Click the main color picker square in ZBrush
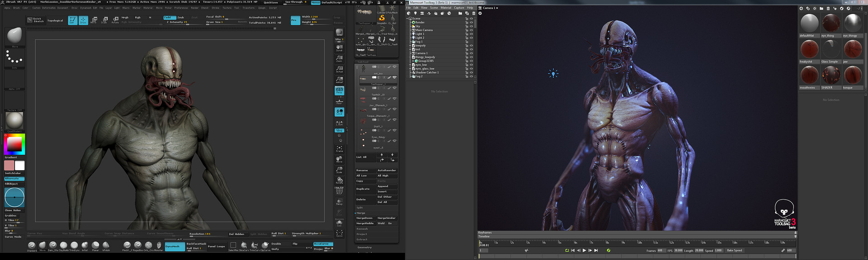The height and width of the screenshot is (260, 868). [14, 144]
